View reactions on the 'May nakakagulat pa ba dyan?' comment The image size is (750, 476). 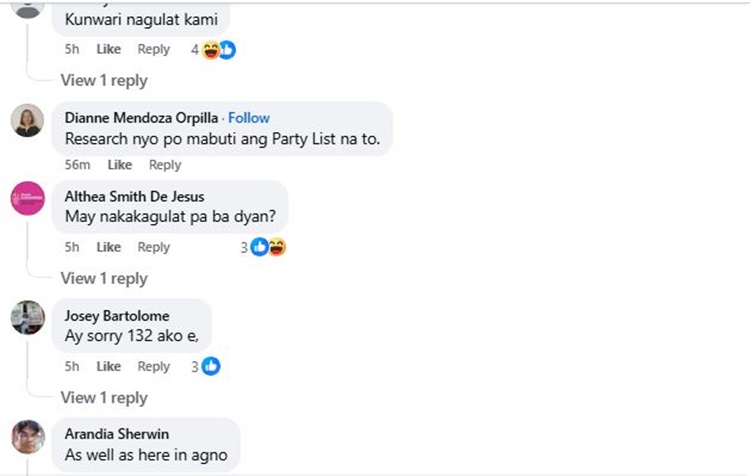point(263,247)
